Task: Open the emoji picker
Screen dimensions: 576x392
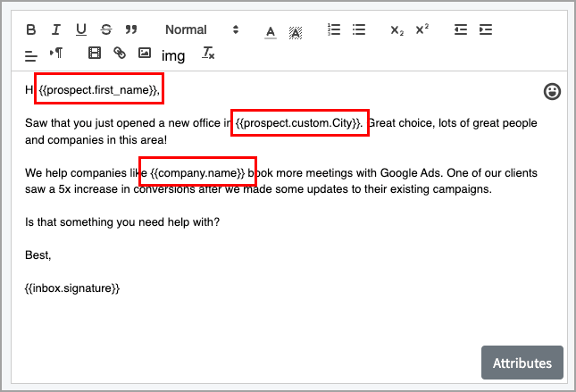Action: click(552, 91)
